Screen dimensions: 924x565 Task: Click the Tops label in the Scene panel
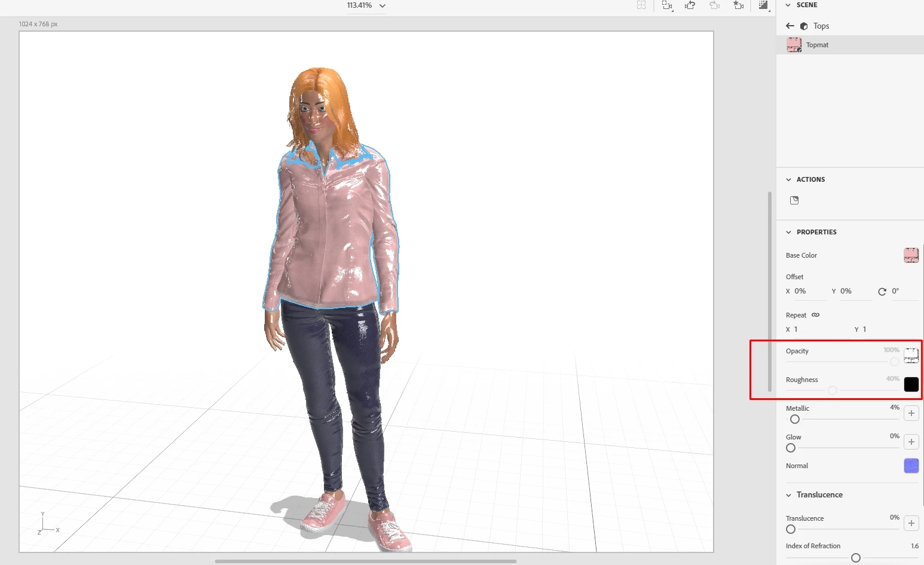[x=821, y=26]
